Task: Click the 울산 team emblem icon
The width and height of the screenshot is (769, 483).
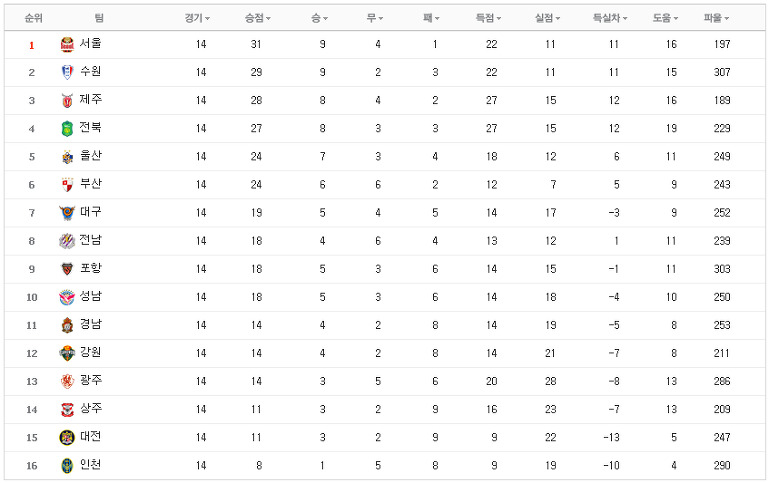Action: click(x=67, y=156)
